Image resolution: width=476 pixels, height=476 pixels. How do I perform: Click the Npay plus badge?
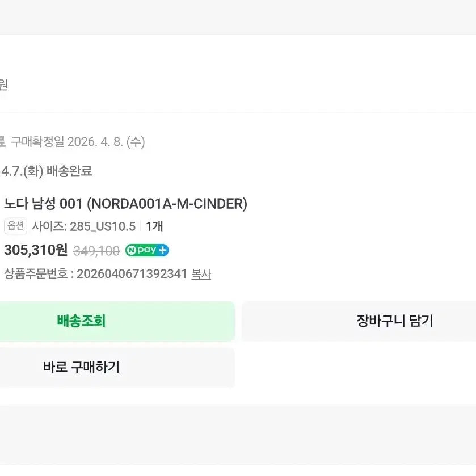(x=147, y=250)
